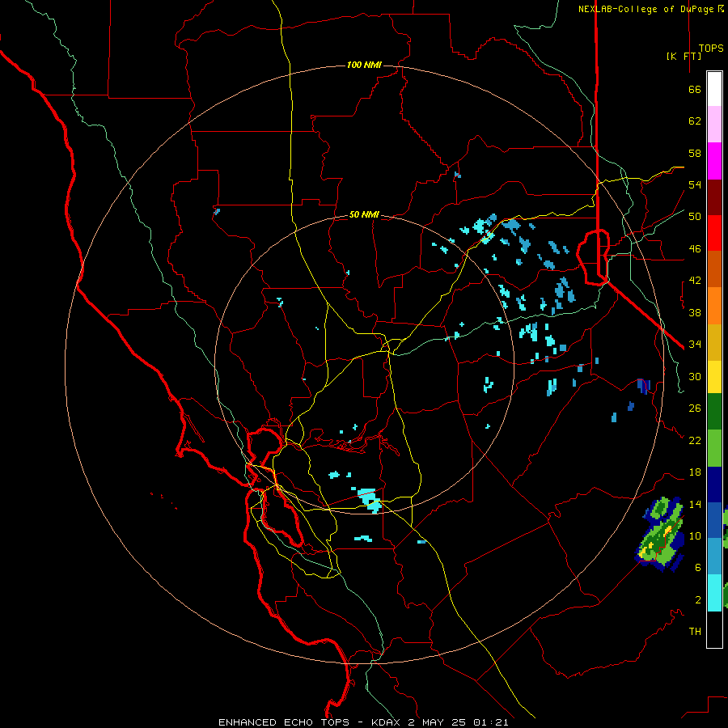Viewport: 728px width, 728px height.
Task: Choose the burnt orange legend swatch
Action: (714, 269)
